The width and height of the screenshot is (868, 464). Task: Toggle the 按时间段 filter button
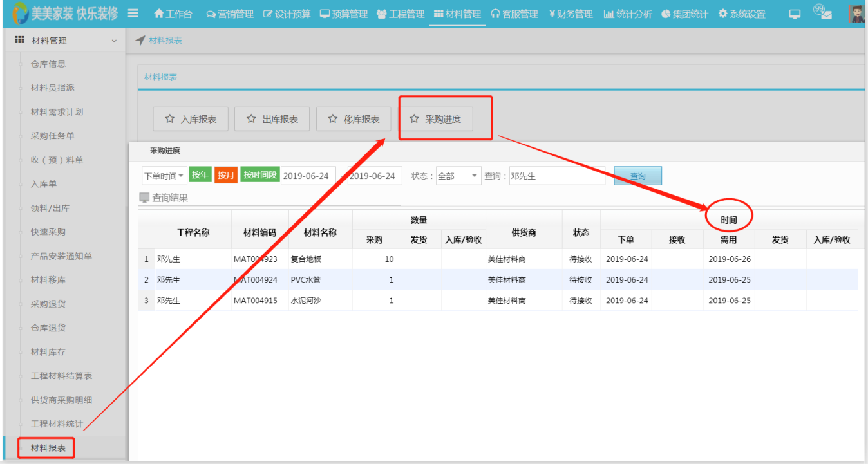click(x=260, y=175)
